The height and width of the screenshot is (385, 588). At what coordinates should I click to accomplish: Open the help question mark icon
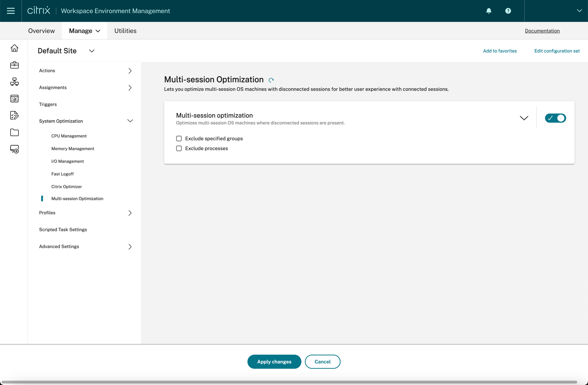[508, 11]
